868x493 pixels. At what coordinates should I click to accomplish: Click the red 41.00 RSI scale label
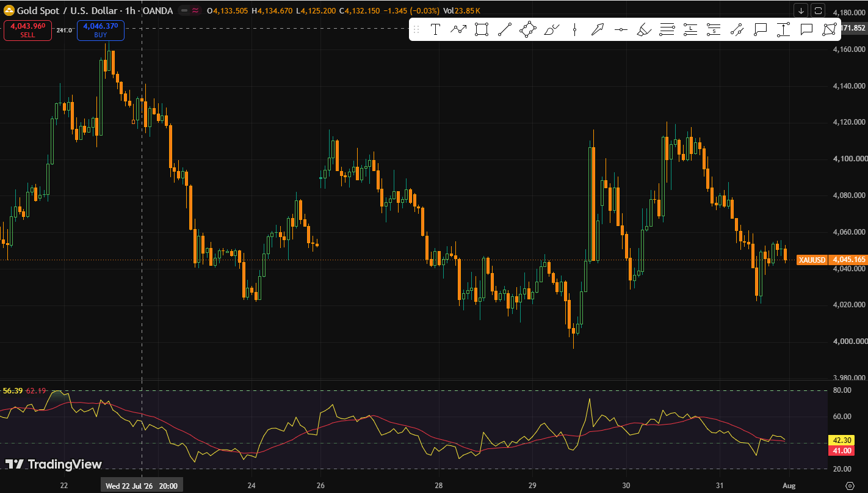(842, 451)
